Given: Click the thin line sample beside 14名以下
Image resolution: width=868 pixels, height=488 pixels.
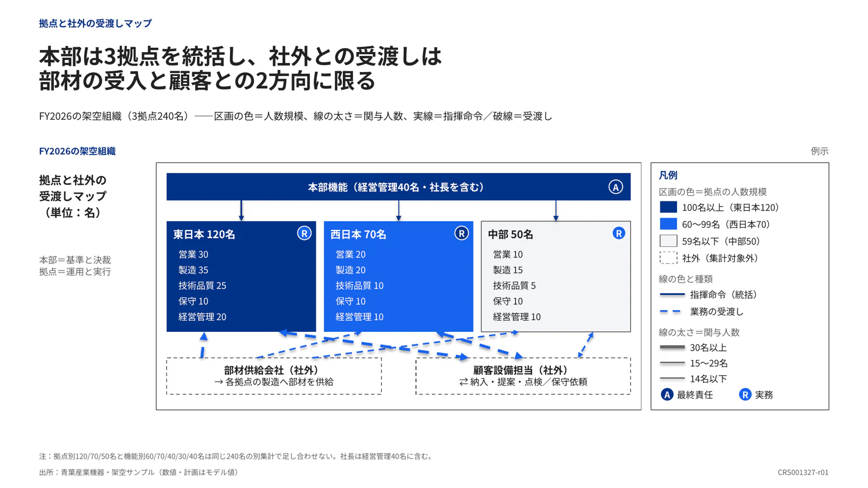Looking at the screenshot, I should pos(672,378).
